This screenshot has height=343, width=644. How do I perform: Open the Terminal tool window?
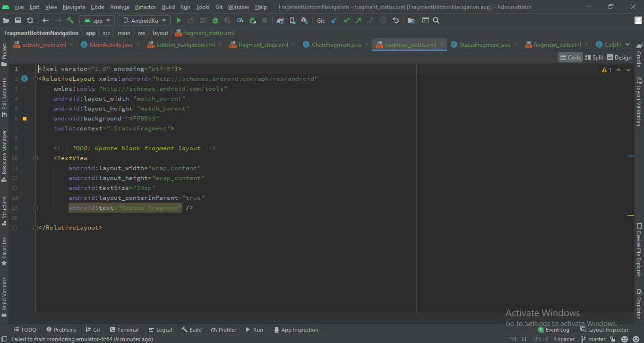[x=124, y=330]
